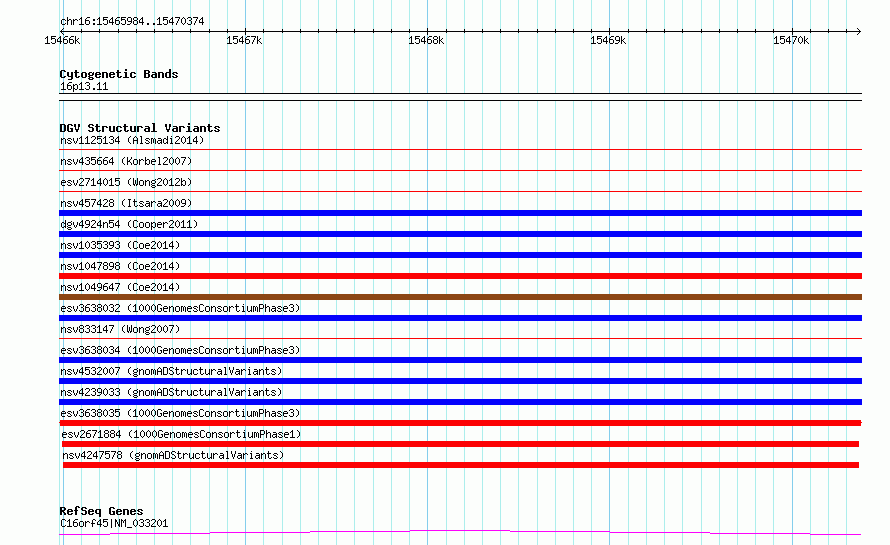Open gene C16orf45|NM_033201 label
The width and height of the screenshot is (890, 545).
(x=114, y=523)
